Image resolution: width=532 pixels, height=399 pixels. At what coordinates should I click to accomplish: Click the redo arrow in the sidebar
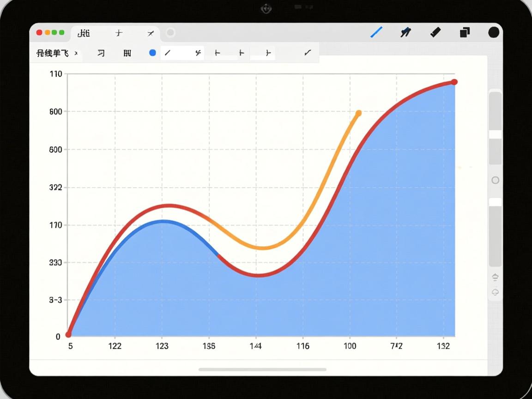496,292
